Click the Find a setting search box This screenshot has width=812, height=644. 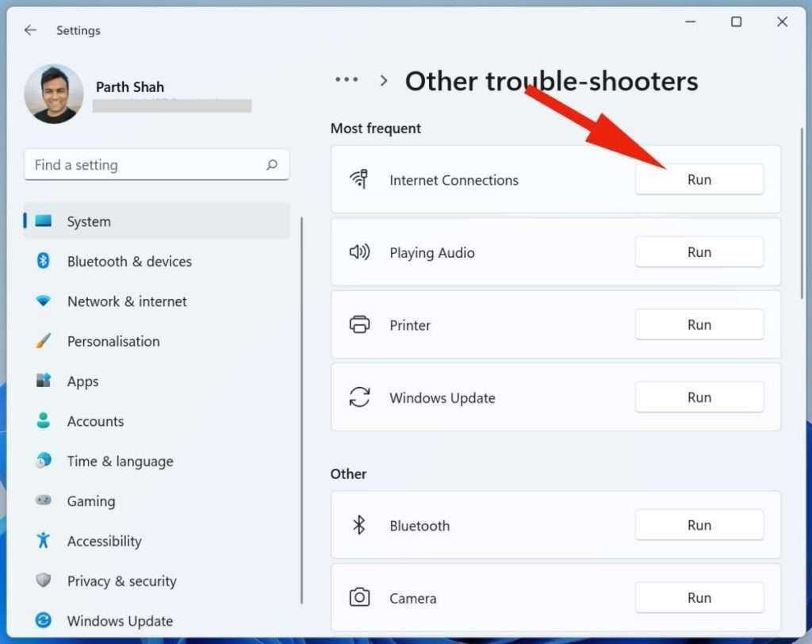147,165
